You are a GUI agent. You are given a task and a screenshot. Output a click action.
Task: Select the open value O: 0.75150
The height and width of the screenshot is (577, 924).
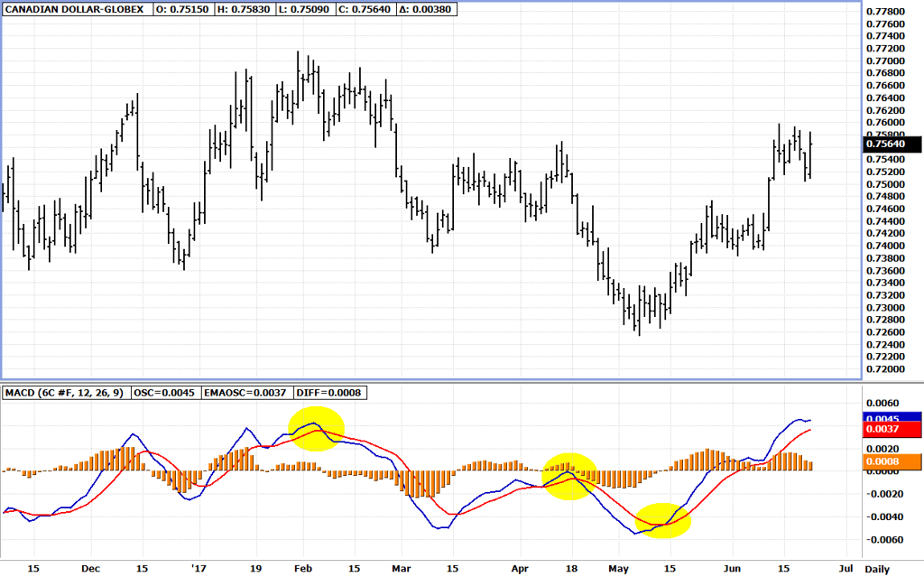point(182,9)
